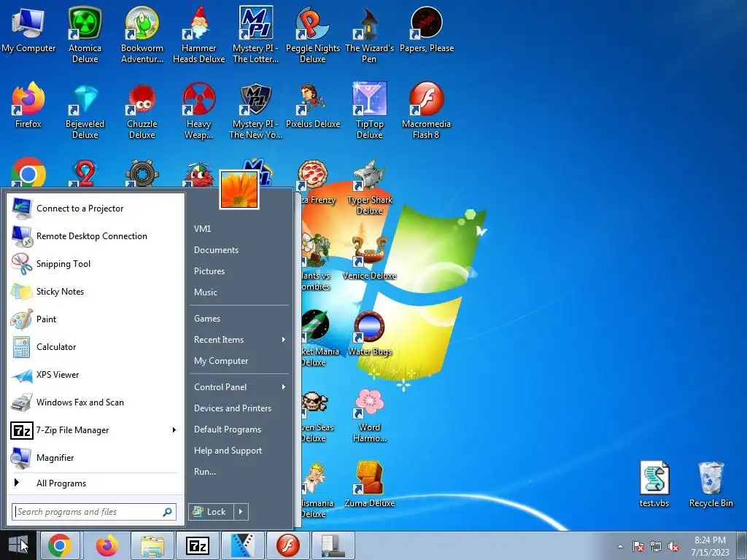Open Help and Support
The height and width of the screenshot is (560, 747).
pos(240,451)
